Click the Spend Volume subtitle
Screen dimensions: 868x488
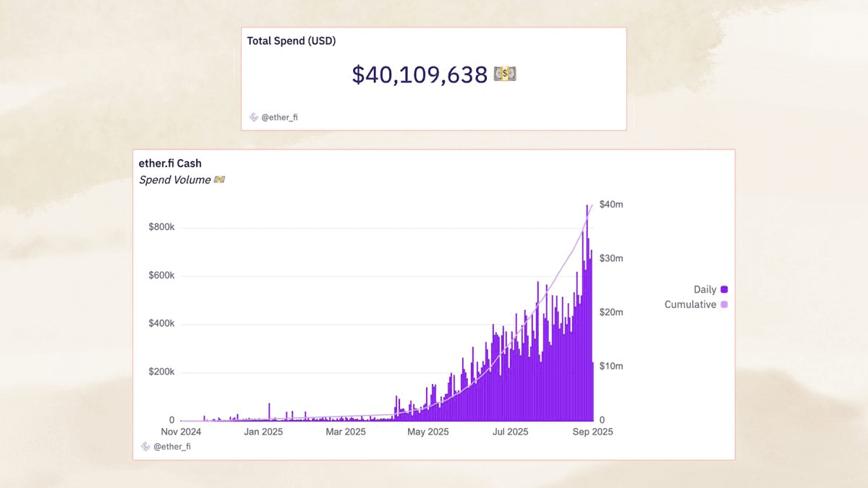click(175, 179)
